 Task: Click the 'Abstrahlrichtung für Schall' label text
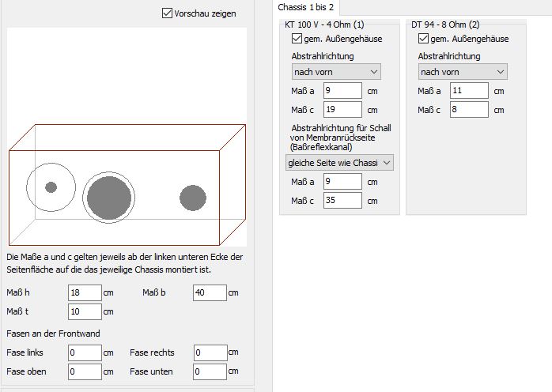[341, 128]
